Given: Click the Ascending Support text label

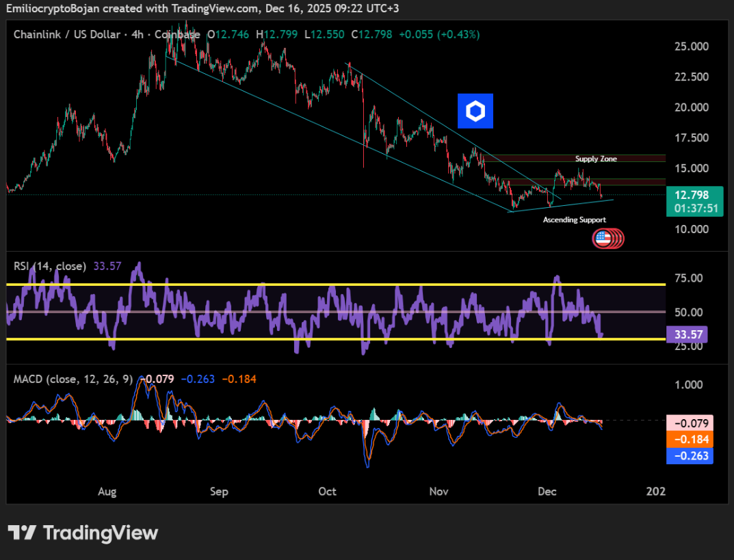Looking at the screenshot, I should click(574, 219).
